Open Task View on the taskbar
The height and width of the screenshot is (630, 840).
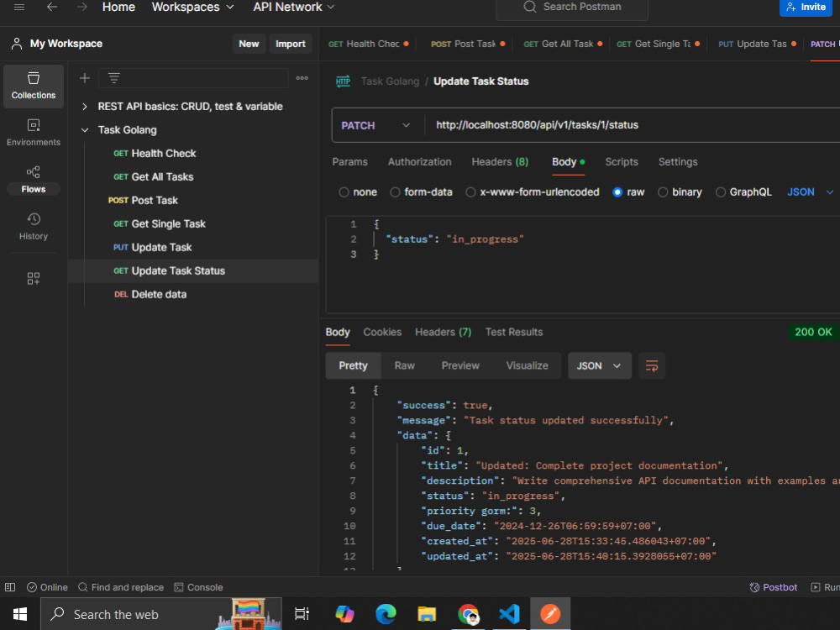pos(302,614)
